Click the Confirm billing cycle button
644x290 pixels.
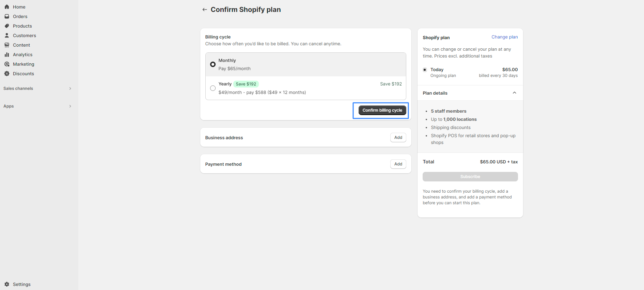pos(382,110)
